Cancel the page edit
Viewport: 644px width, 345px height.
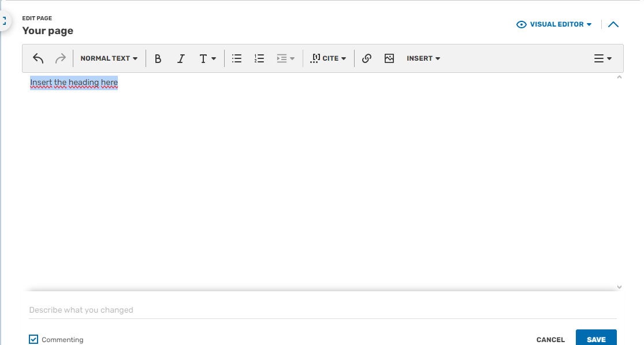click(550, 340)
